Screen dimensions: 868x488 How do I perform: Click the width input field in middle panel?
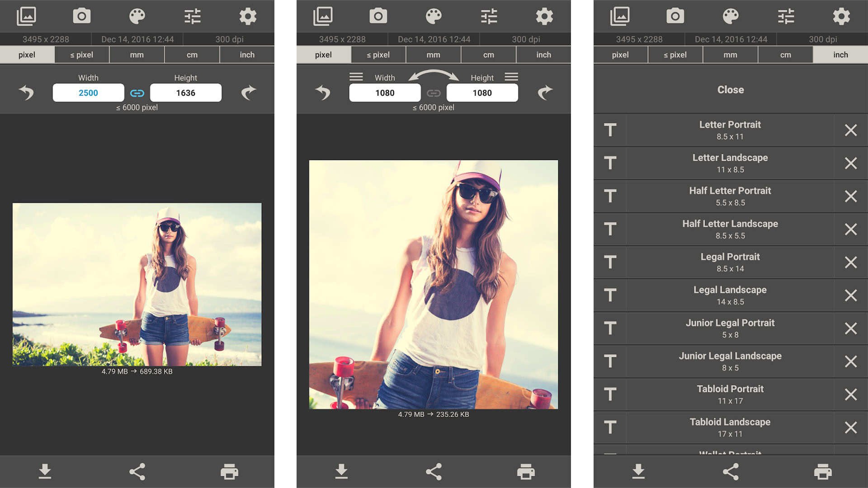click(x=385, y=92)
